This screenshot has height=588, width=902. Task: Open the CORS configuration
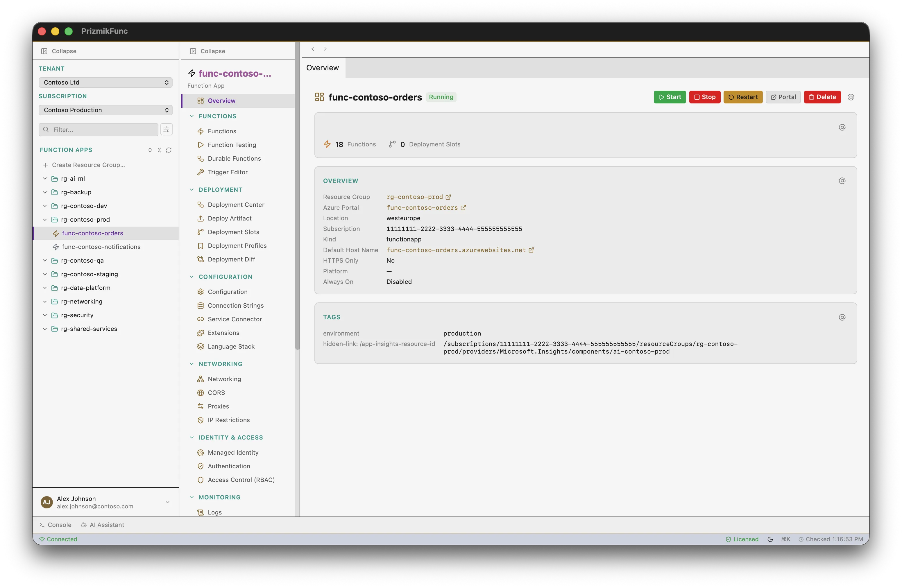[x=216, y=392]
